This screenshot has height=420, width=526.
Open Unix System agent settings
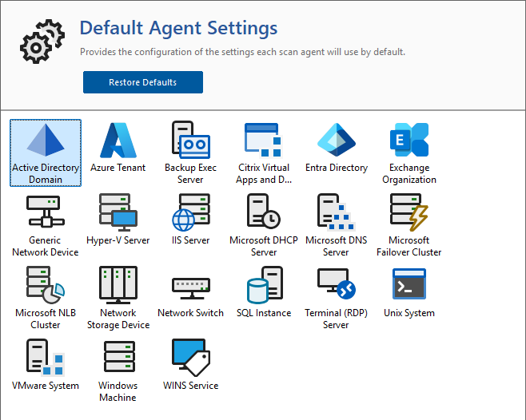(x=408, y=287)
